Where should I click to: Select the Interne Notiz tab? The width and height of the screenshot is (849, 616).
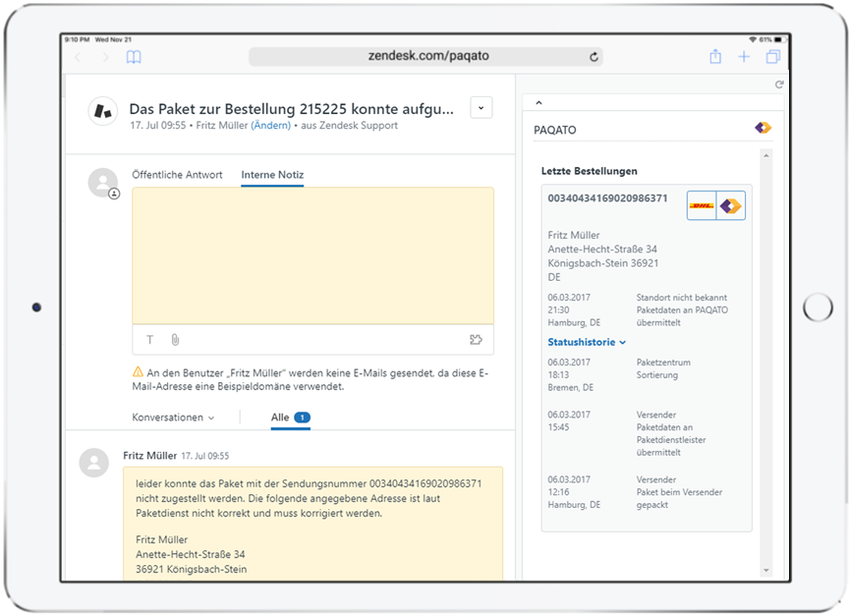272,175
